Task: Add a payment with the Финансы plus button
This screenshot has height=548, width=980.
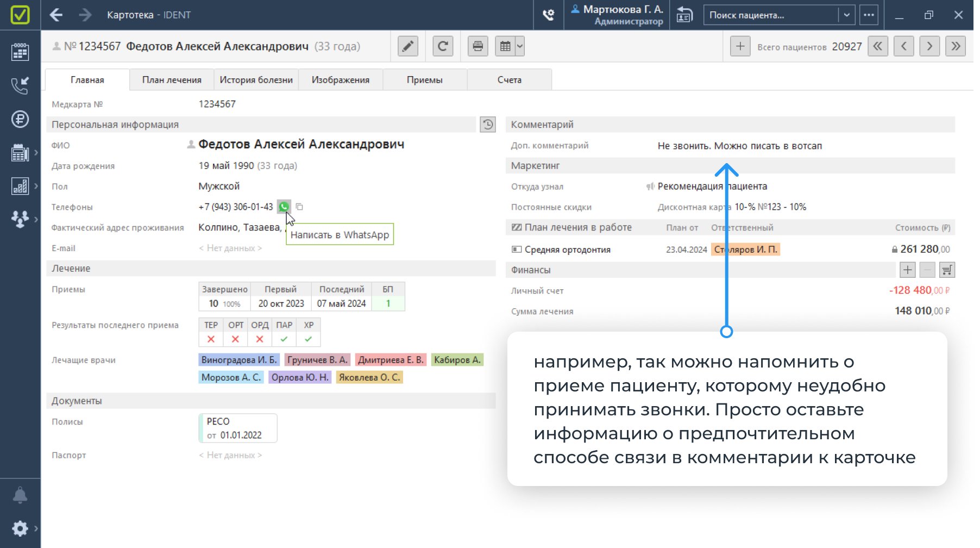Action: (x=908, y=270)
